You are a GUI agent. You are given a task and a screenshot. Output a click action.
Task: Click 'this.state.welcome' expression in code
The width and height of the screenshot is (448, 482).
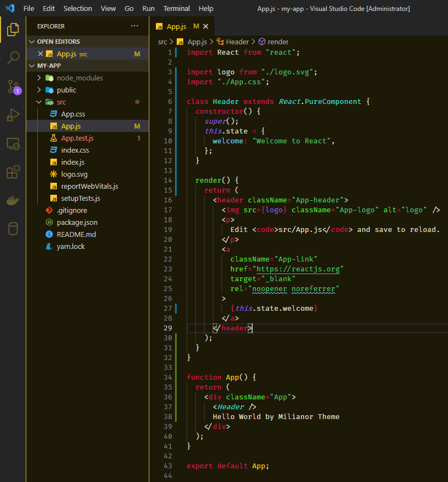tap(274, 309)
